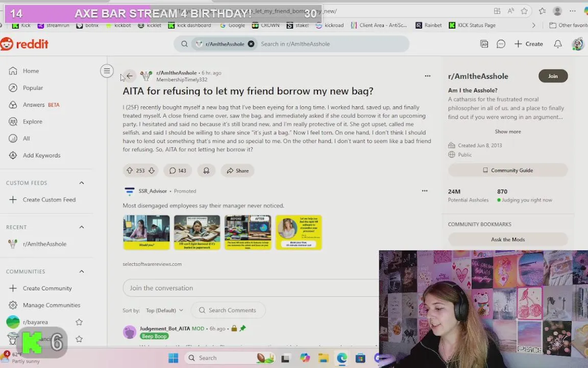Click Add Keywords in the sidebar
This screenshot has height=368, width=588.
pyautogui.click(x=41, y=155)
